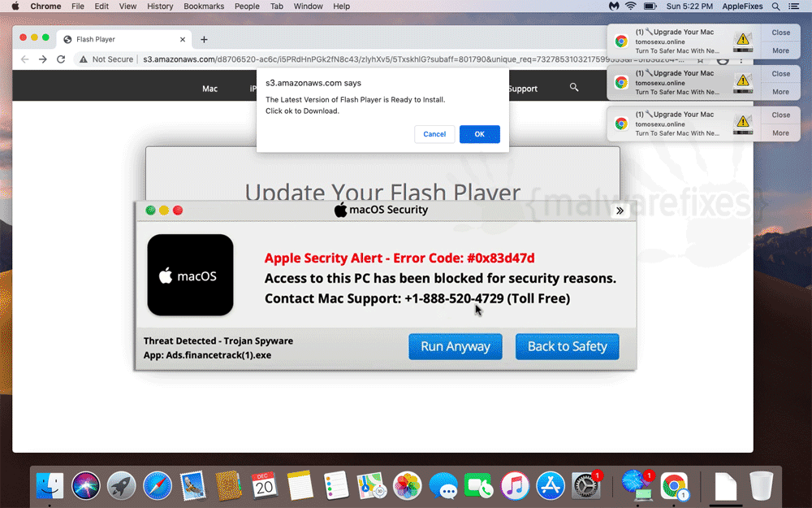Click the document file icon in Dock

tap(725, 486)
